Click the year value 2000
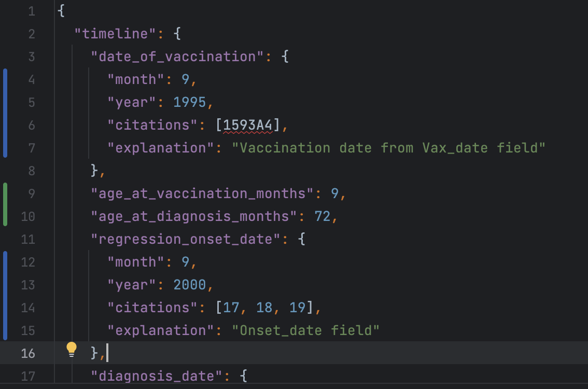This screenshot has height=389, width=588. point(190,285)
